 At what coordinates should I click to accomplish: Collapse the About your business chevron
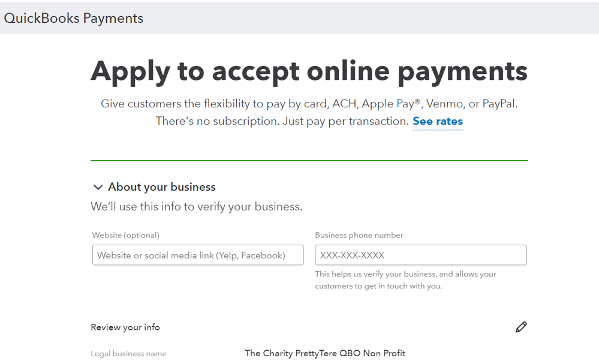click(x=98, y=187)
